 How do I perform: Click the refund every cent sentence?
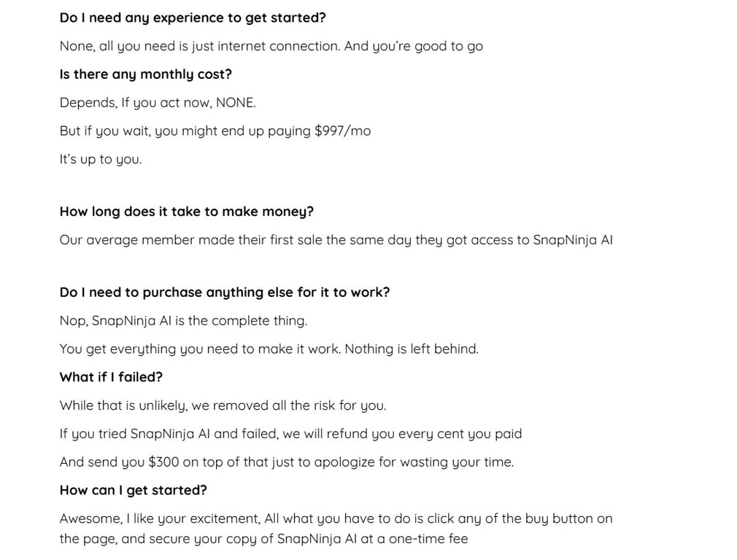coord(290,434)
